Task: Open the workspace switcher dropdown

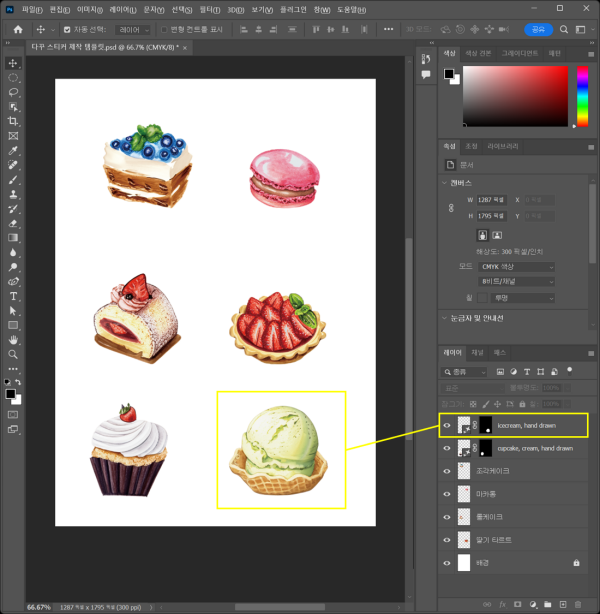Action: coord(583,29)
